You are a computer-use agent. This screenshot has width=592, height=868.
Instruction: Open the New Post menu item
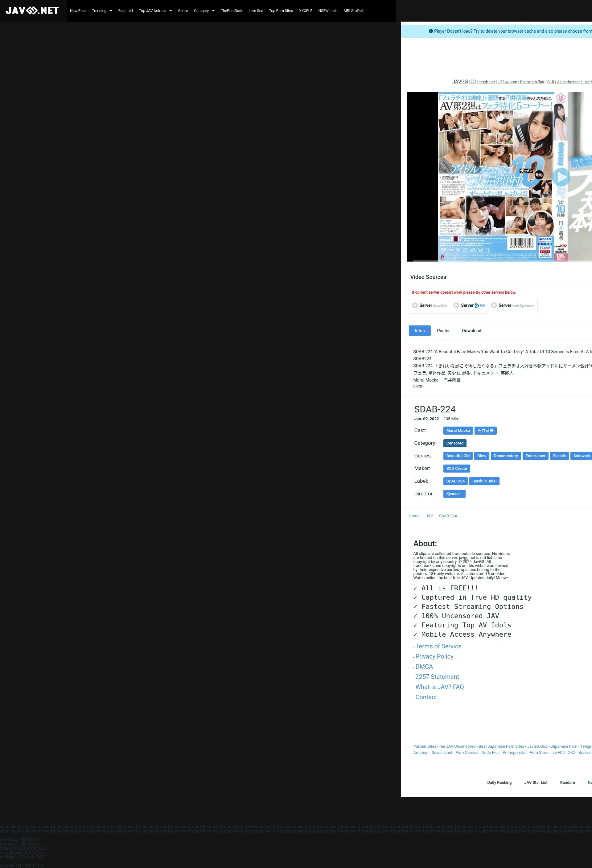pyautogui.click(x=78, y=11)
